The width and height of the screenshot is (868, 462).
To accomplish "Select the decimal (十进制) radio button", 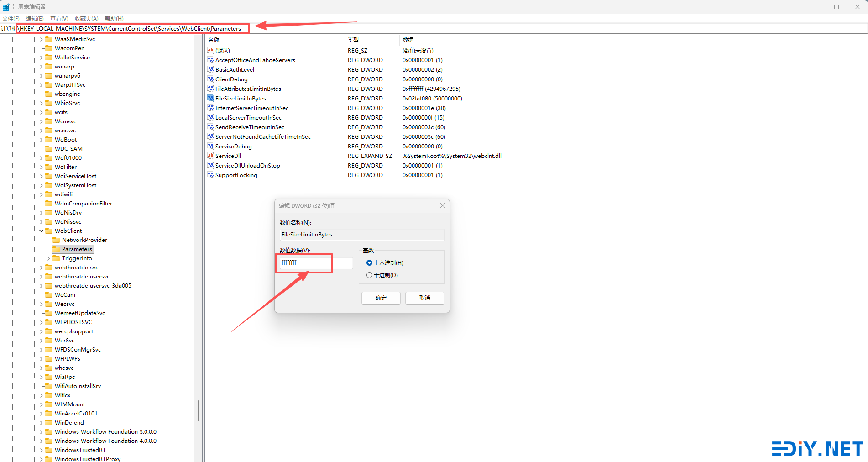I will (369, 275).
